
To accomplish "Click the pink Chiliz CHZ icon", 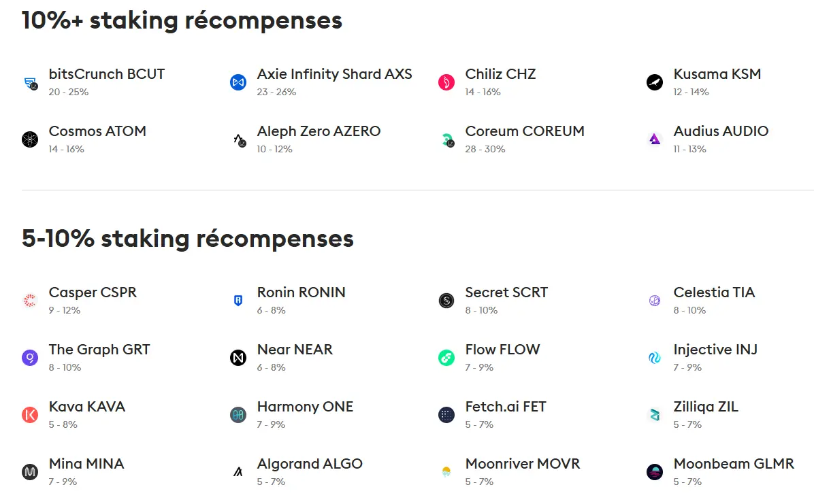I will coord(446,82).
